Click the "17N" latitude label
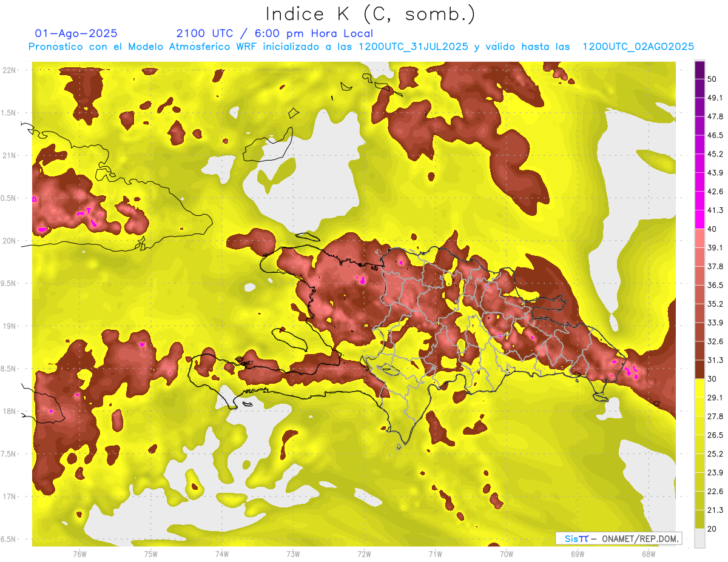728x562 pixels. (x=9, y=497)
